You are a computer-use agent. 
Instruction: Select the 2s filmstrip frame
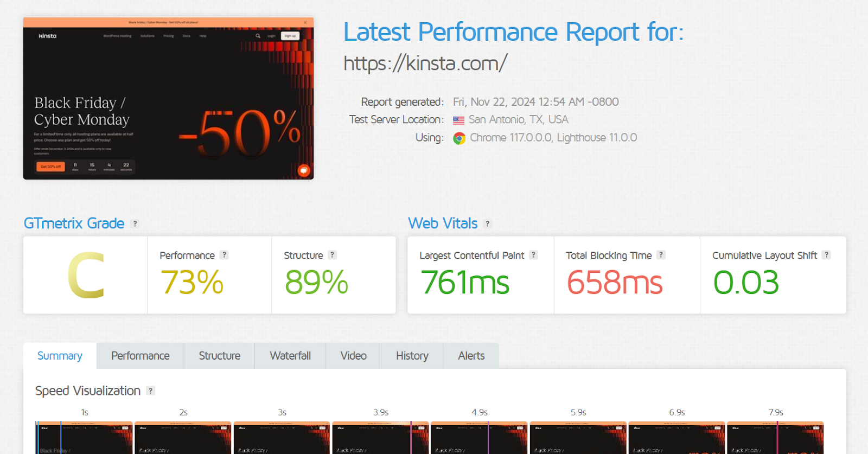(x=183, y=437)
